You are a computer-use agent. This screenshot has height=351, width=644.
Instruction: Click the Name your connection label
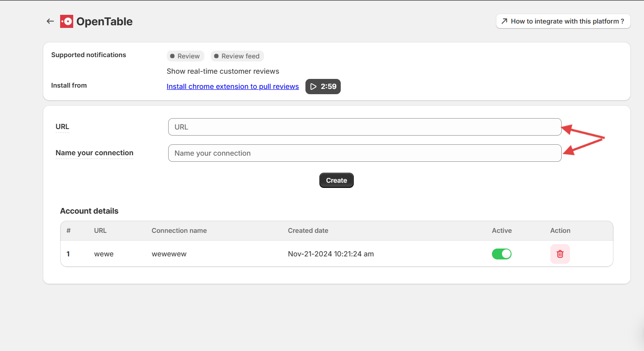tap(95, 153)
